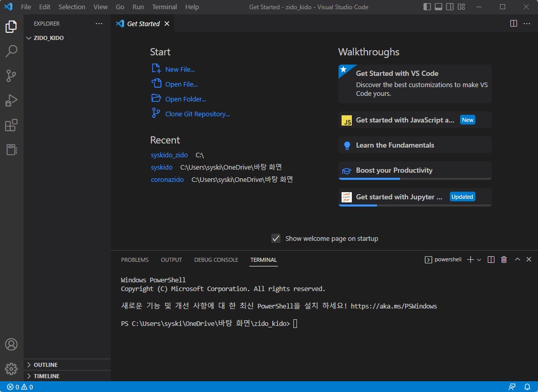Split the terminal
This screenshot has width=538, height=392.
click(x=491, y=260)
